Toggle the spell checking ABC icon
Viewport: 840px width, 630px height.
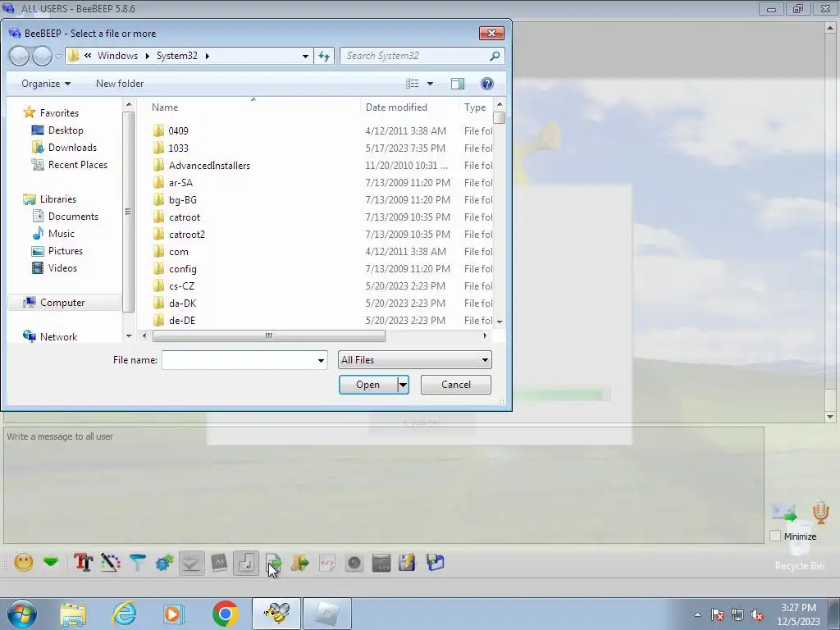coord(191,563)
